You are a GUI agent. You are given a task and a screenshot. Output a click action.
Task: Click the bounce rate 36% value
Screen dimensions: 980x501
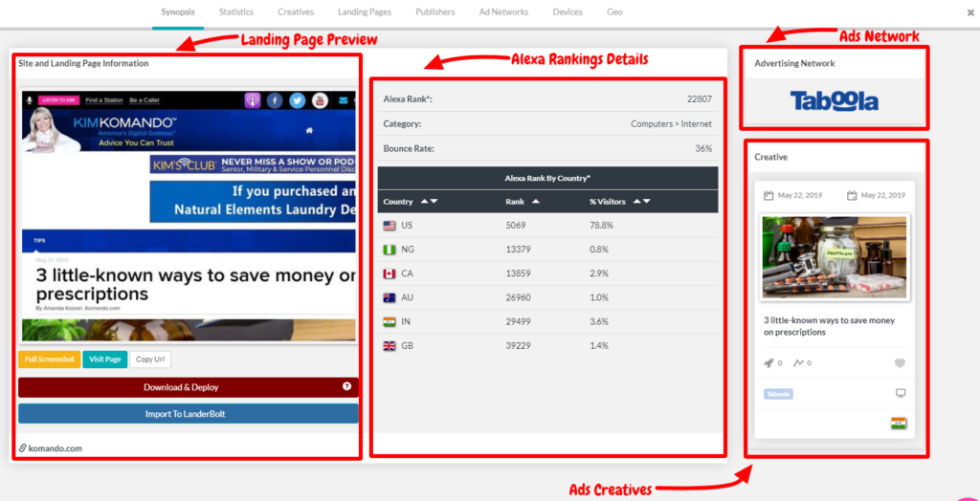tap(704, 149)
